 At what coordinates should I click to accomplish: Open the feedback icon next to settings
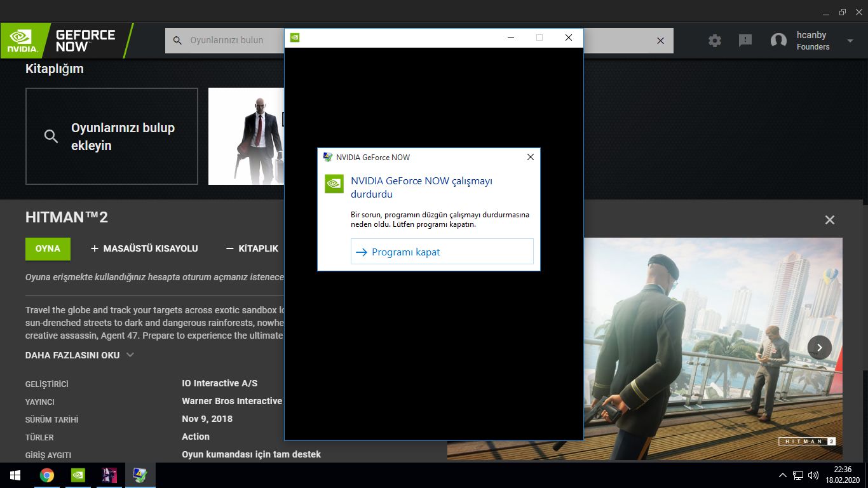coord(745,41)
